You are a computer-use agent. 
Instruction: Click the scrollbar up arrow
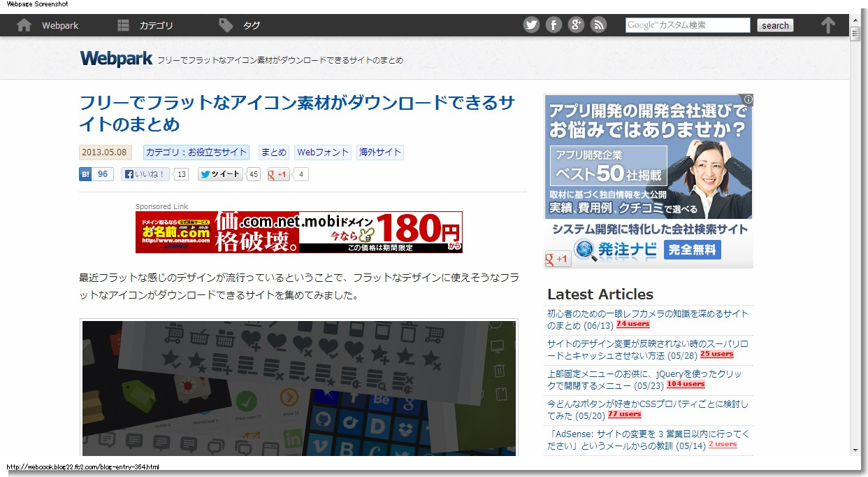pyautogui.click(x=855, y=20)
